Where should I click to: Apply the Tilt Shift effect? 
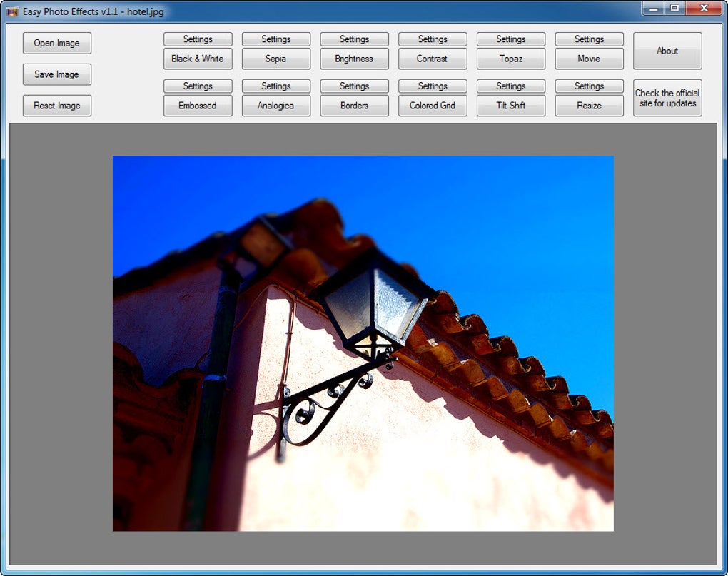[511, 106]
